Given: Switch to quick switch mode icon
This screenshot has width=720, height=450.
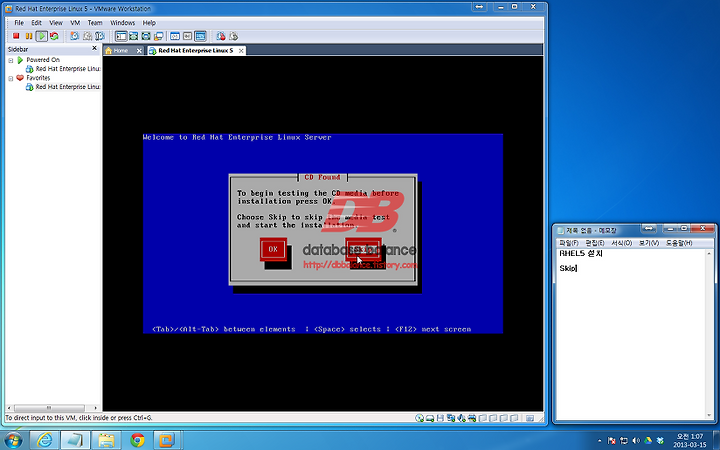Looking at the screenshot, I should (134, 36).
